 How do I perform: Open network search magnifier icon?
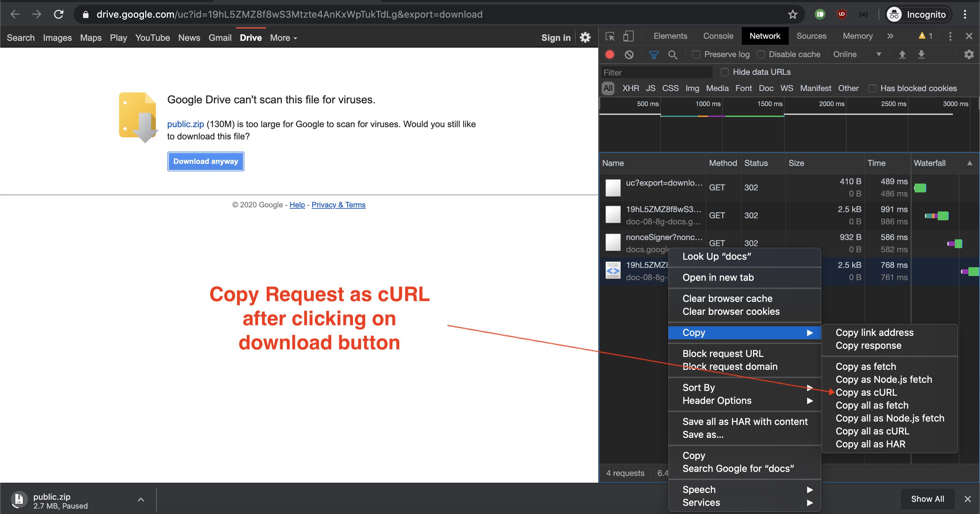pos(673,55)
